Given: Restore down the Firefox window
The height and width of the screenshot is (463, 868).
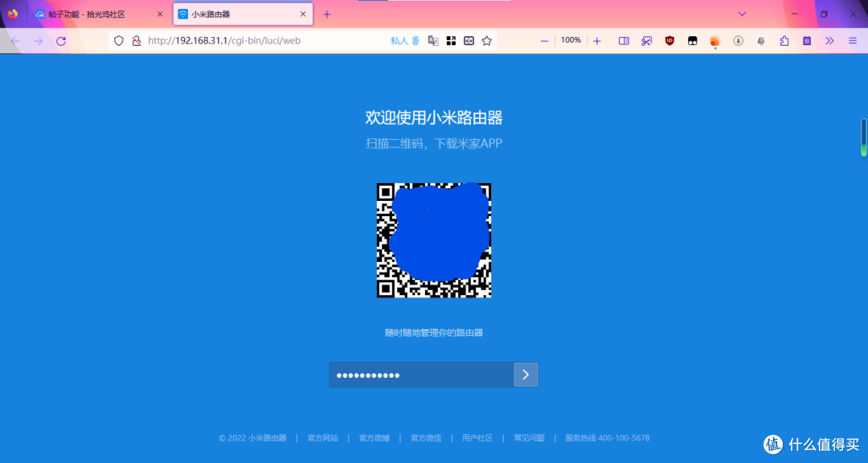Looking at the screenshot, I should pos(824,14).
